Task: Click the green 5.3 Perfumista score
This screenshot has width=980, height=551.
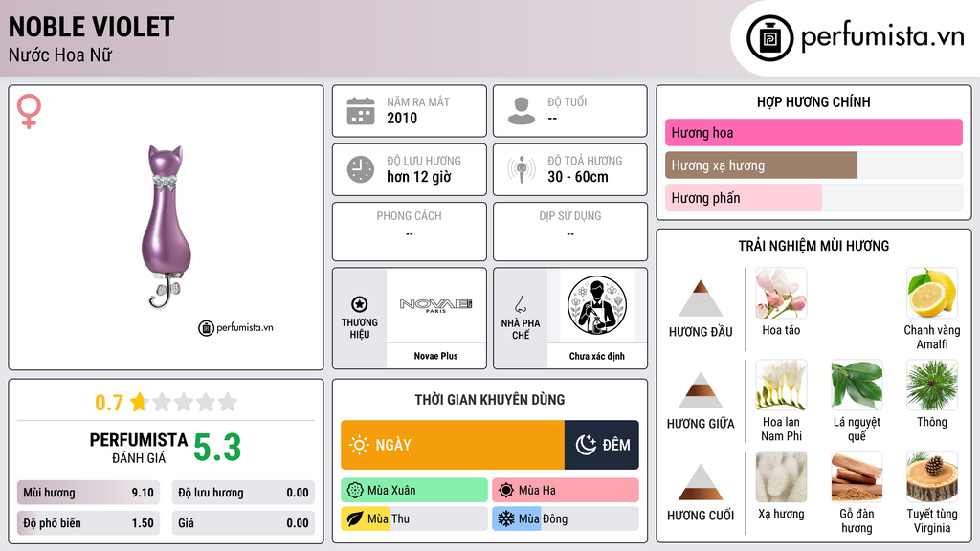Action: (x=217, y=448)
